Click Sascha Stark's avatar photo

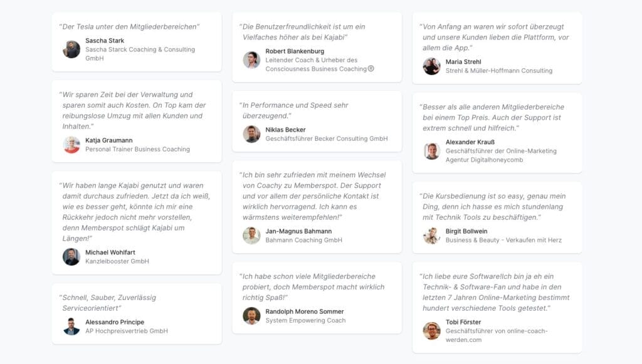coord(71,49)
